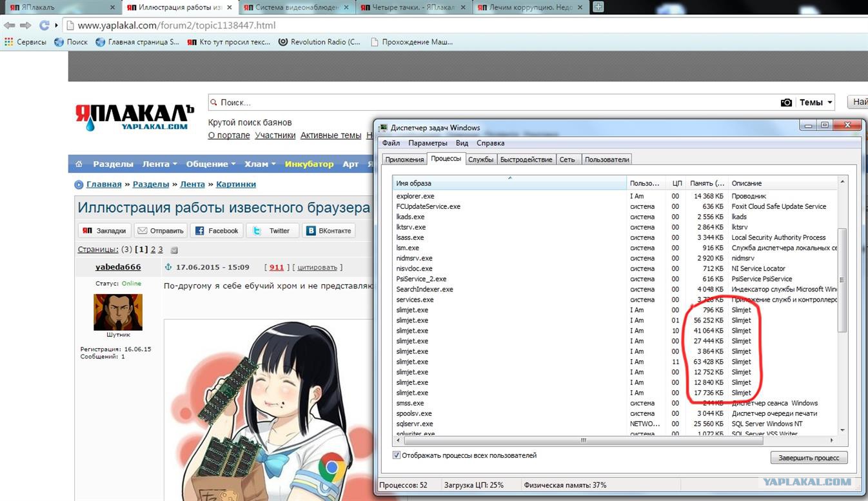
Task: Open a new browser tab
Action: tap(598, 7)
